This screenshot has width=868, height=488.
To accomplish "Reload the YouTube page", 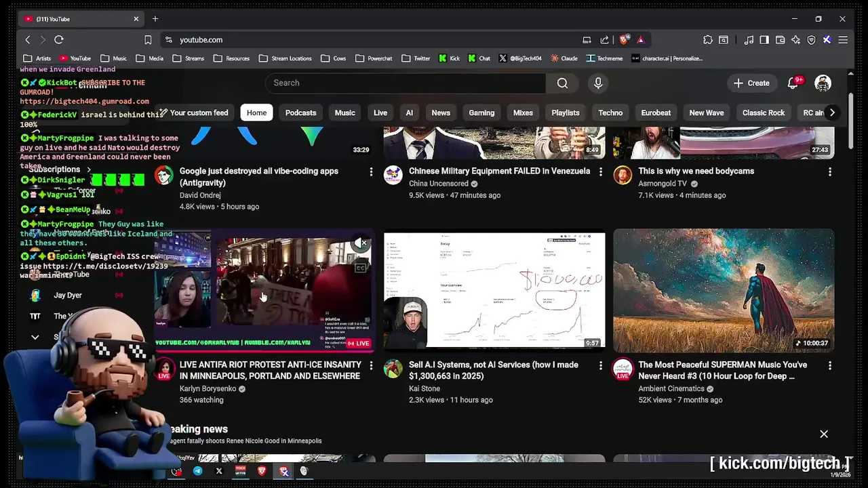I will pos(59,40).
